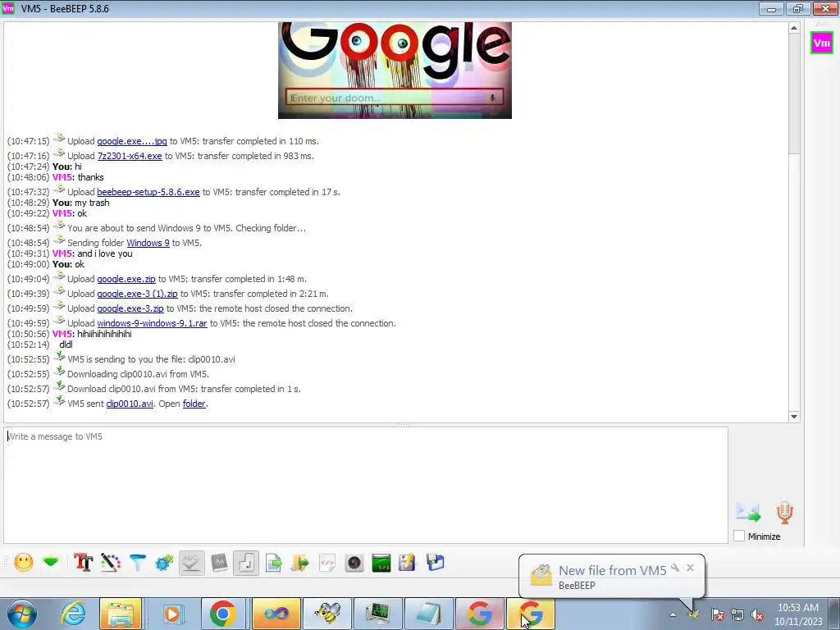Screen dimensions: 840x630
Task: Open the google.exe-3.zip link
Action: click(130, 308)
